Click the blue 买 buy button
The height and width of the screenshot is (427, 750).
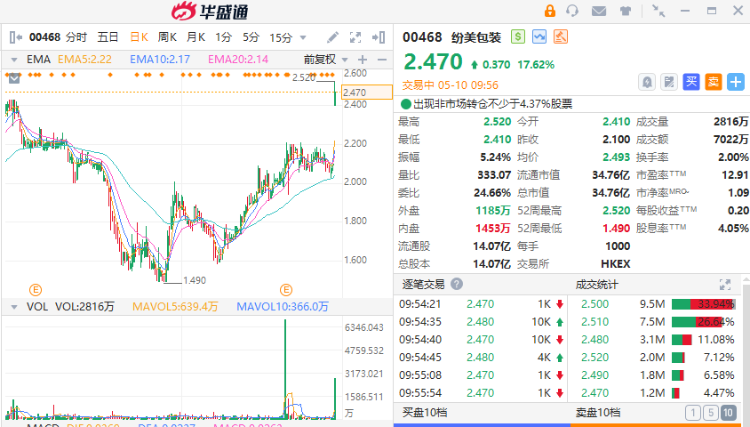pyautogui.click(x=691, y=82)
